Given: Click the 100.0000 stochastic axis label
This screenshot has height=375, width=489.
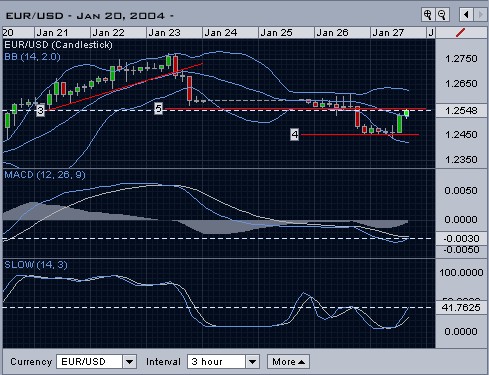Looking at the screenshot, I should click(461, 272).
